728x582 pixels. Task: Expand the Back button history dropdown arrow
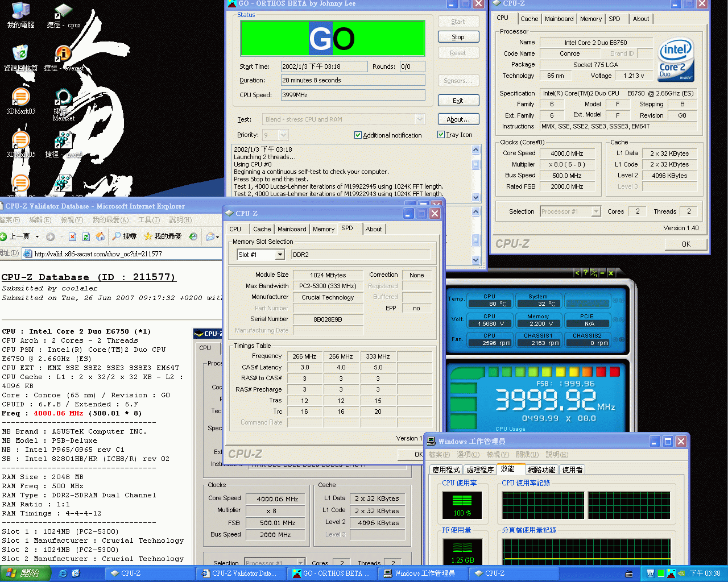click(x=37, y=236)
